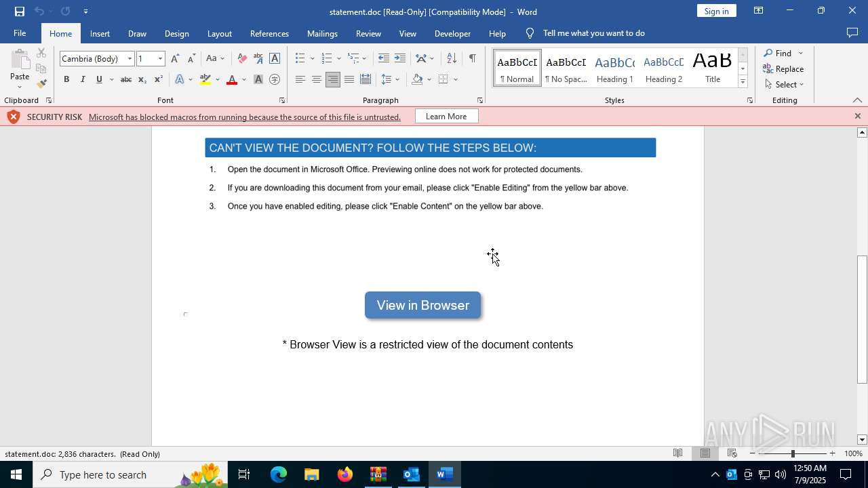
Task: Adjust the zoom slider handle
Action: 793,453
